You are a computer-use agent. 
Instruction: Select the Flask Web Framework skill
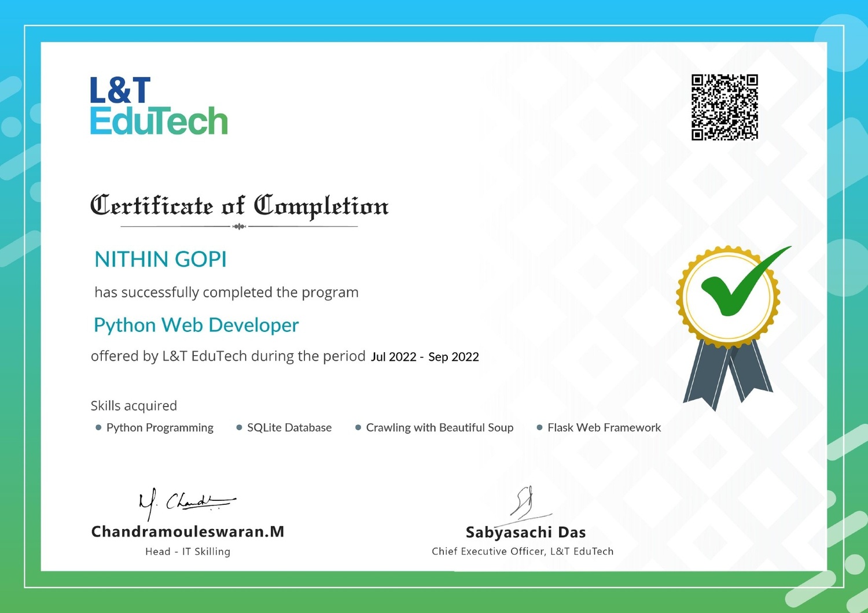coord(604,428)
